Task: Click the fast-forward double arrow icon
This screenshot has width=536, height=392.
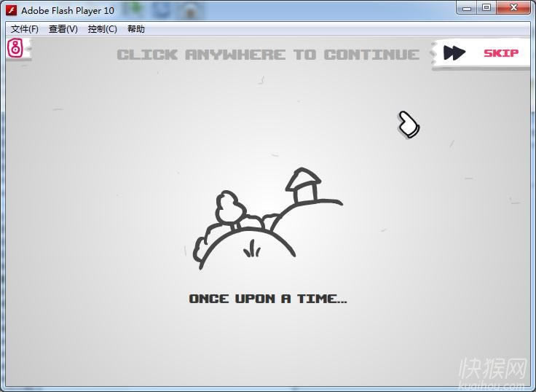Action: [x=454, y=53]
